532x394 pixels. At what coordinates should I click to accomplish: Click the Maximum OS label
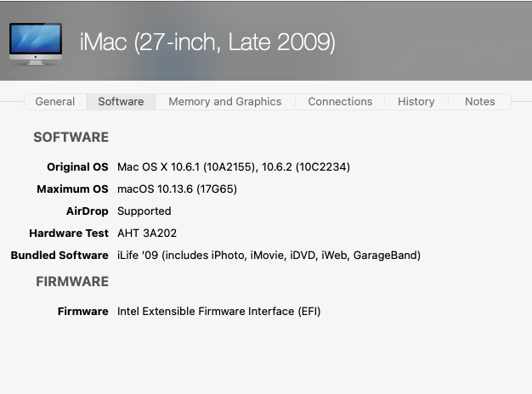72,189
